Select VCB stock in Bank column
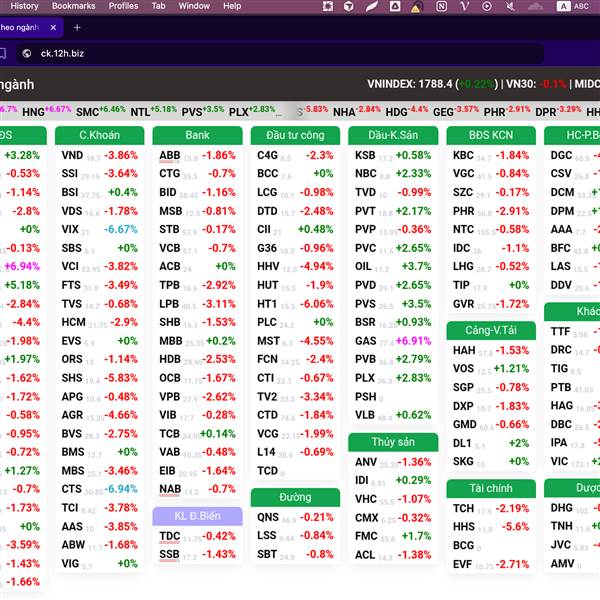Screen dimensions: 600x600 click(197, 248)
